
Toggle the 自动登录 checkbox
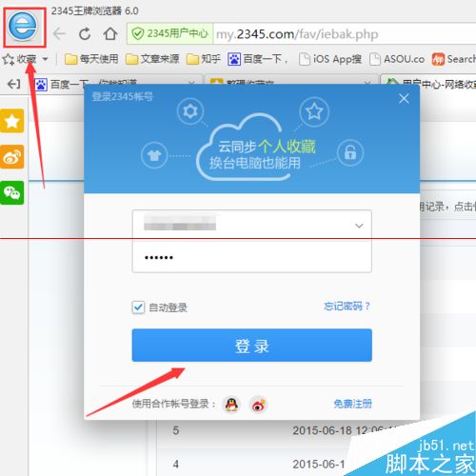[138, 307]
